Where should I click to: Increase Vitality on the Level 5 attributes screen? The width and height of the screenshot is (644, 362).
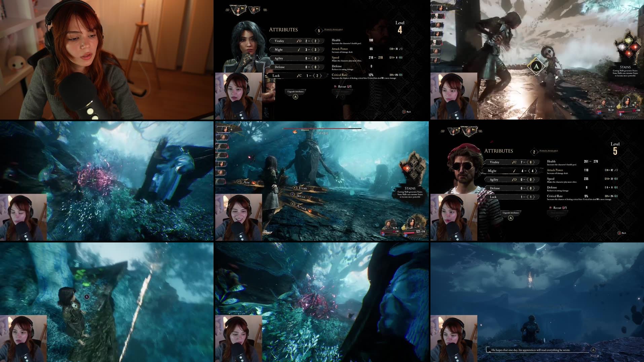[x=534, y=162]
